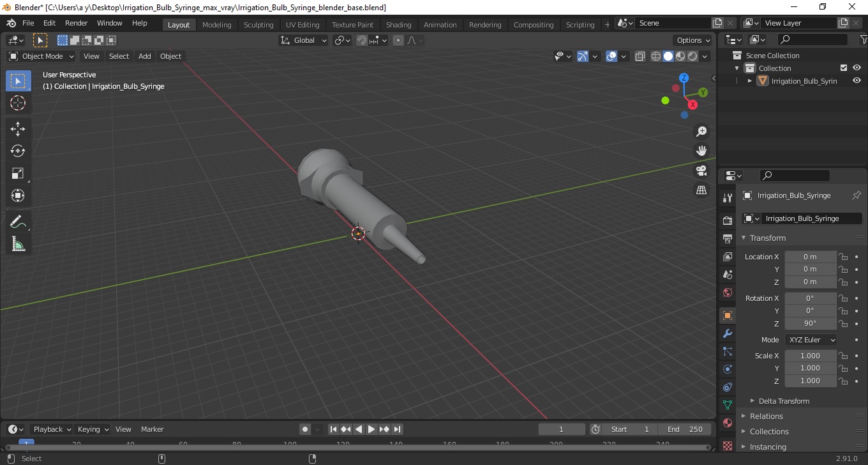Open the Modifier wrench properties tab
The height and width of the screenshot is (465, 868).
(727, 333)
